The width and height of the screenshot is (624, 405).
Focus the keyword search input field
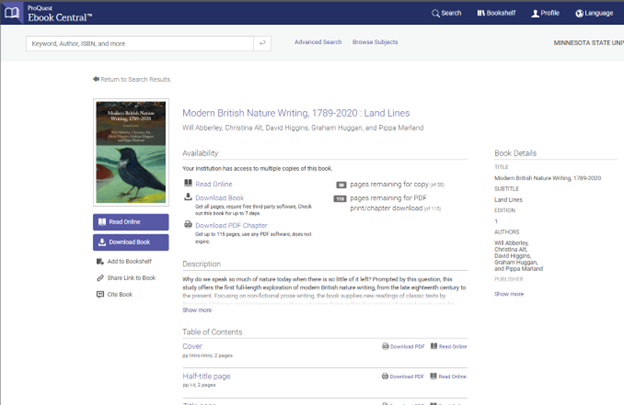tap(140, 43)
